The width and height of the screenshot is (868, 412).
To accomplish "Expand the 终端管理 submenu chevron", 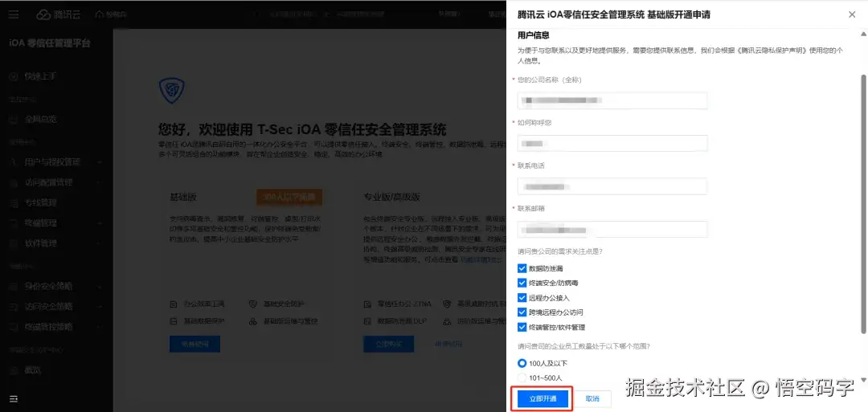I will 100,223.
